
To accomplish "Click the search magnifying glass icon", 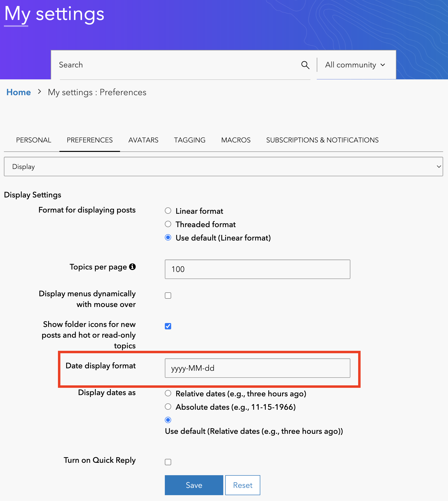I will [305, 65].
